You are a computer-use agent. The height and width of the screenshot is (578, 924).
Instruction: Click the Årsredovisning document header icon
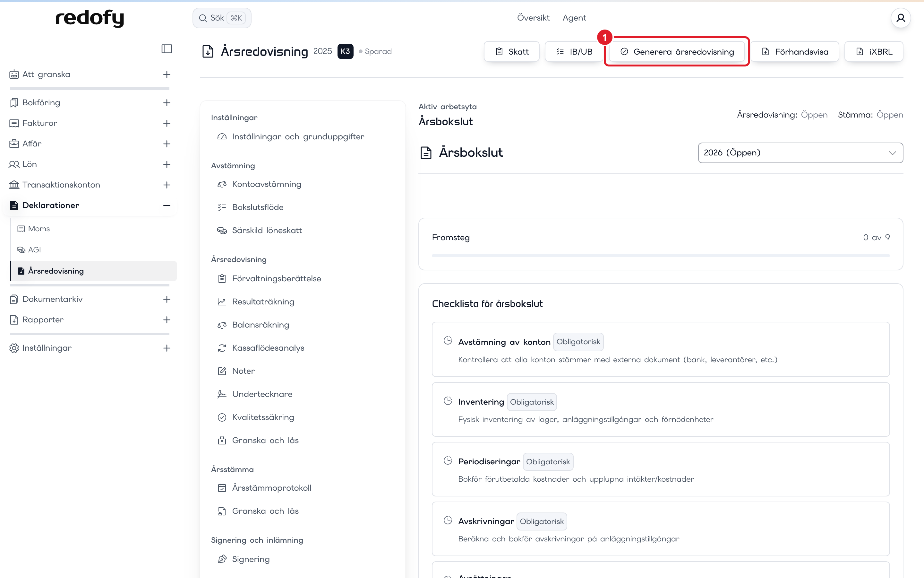coord(208,51)
